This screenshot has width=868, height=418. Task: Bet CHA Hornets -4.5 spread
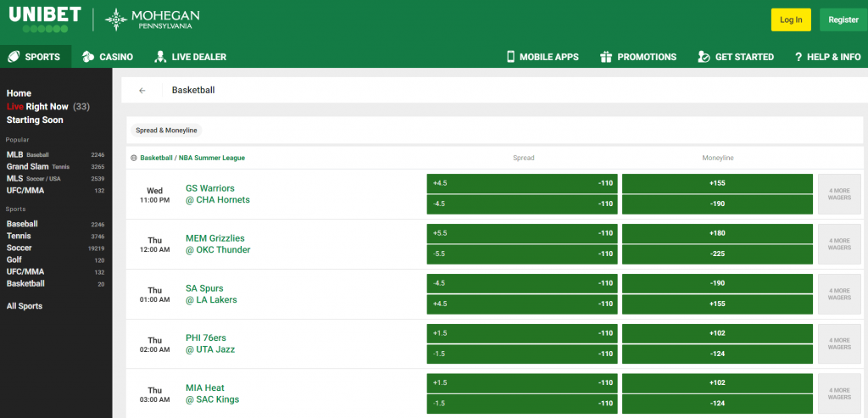click(x=522, y=203)
